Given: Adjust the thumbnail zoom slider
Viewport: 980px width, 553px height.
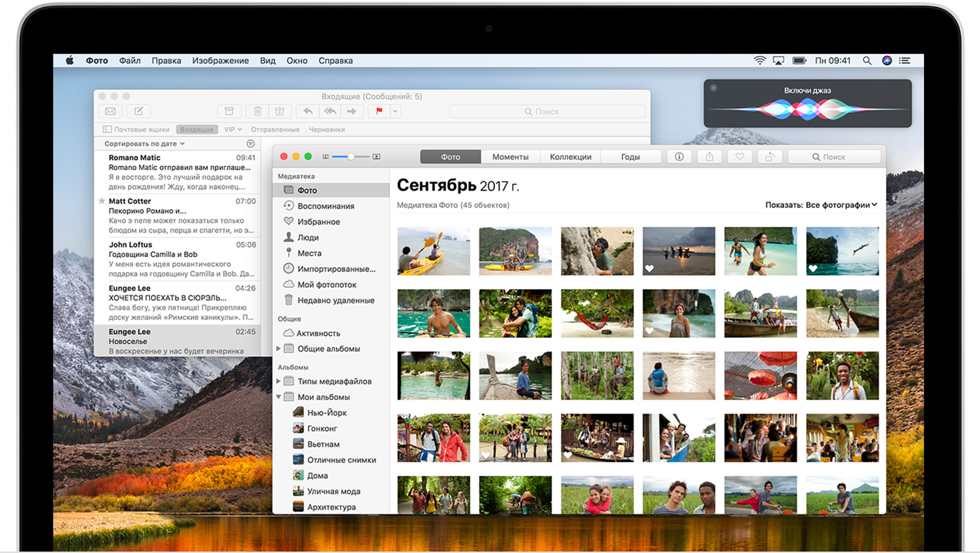Looking at the screenshot, I should pyautogui.click(x=351, y=156).
